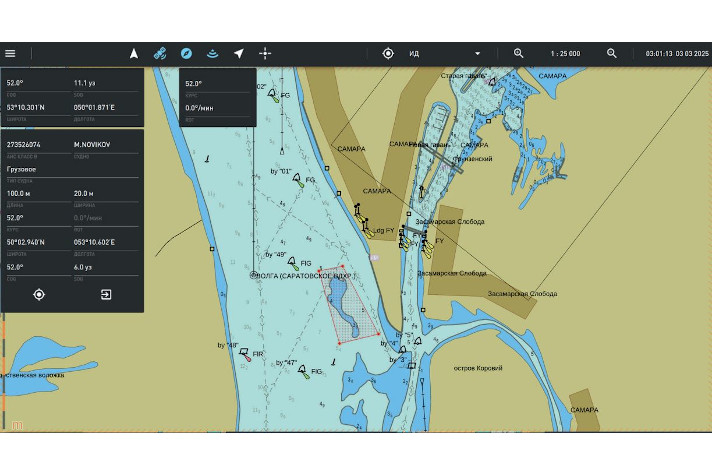Click the buoy "01" green marker
This screenshot has height=475, width=712.
pos(299,182)
